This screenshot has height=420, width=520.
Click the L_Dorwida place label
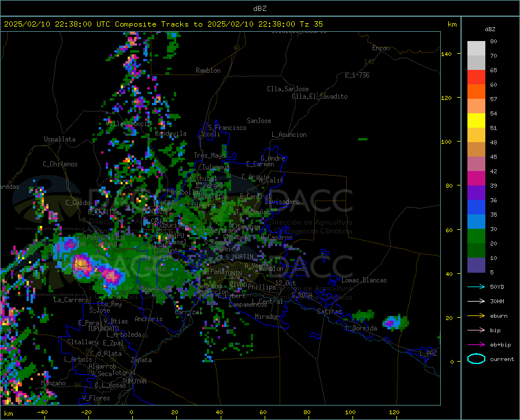(361, 328)
